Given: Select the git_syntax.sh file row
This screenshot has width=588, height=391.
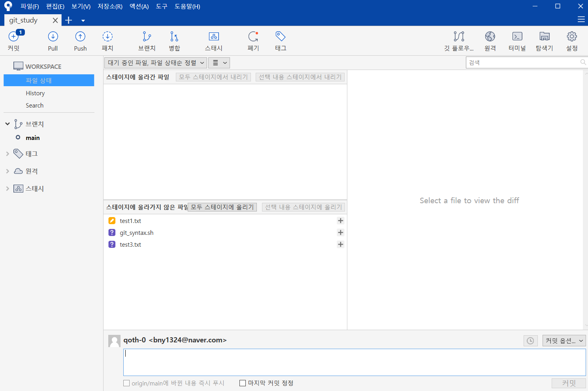Looking at the screenshot, I should (225, 232).
